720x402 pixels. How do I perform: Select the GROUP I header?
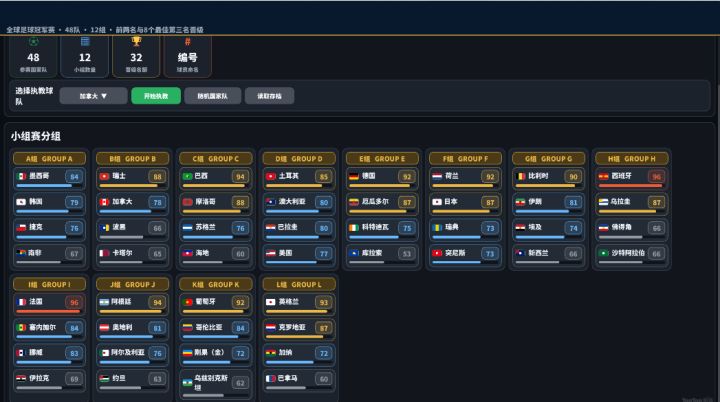tap(49, 284)
